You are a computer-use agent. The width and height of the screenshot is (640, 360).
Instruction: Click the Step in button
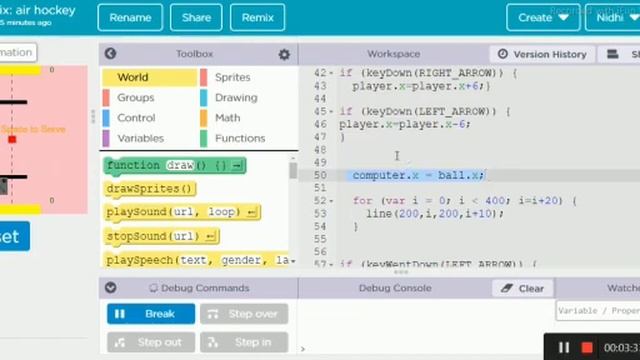[244, 342]
